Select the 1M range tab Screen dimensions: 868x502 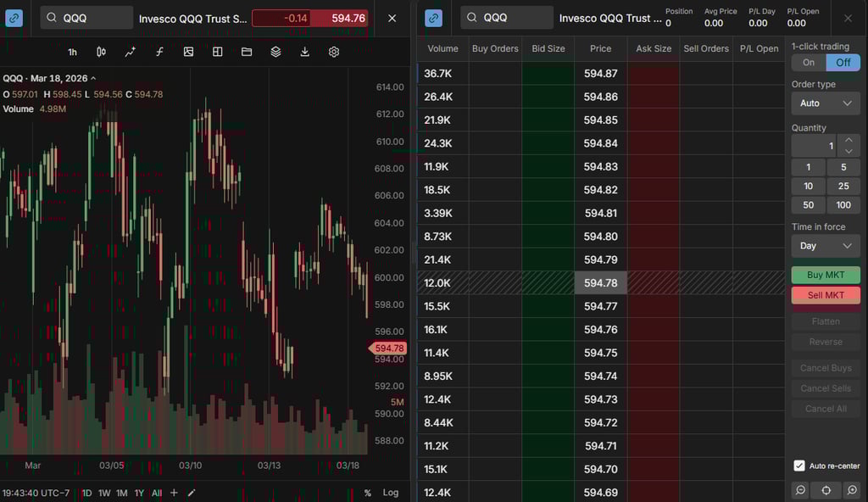122,493
